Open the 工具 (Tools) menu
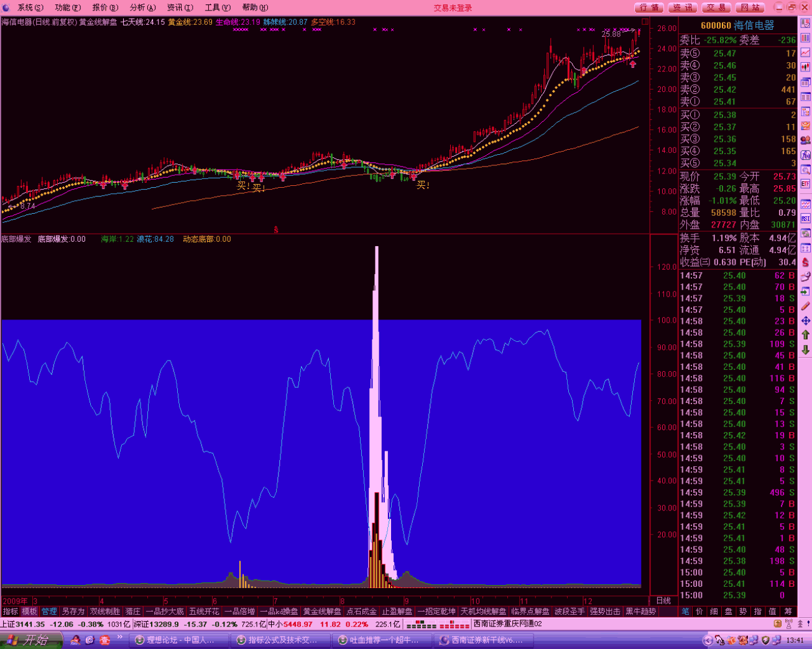This screenshot has width=812, height=649. (x=217, y=7)
